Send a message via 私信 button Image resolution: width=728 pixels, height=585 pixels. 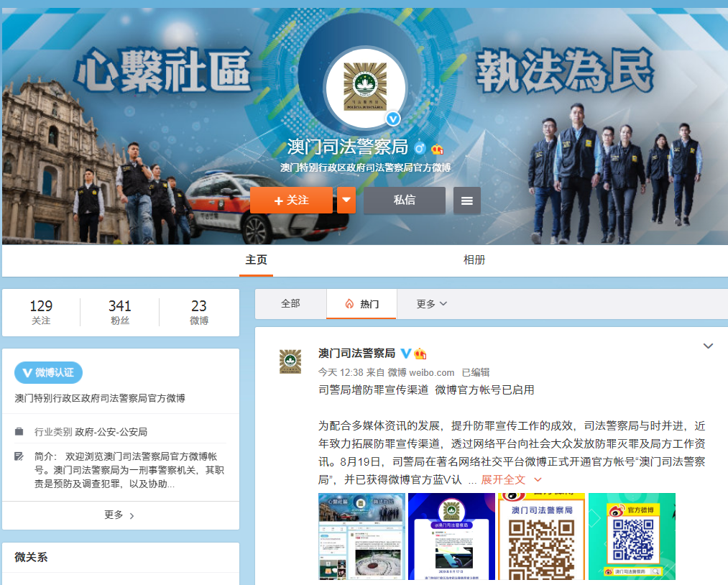405,200
